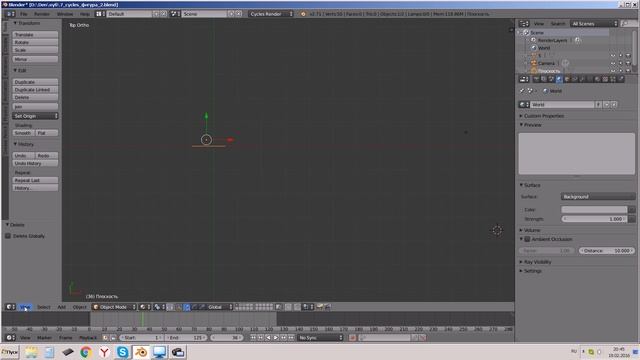640x360 pixels.
Task: Click the 3D viewport editor type icon
Action: coord(10,307)
